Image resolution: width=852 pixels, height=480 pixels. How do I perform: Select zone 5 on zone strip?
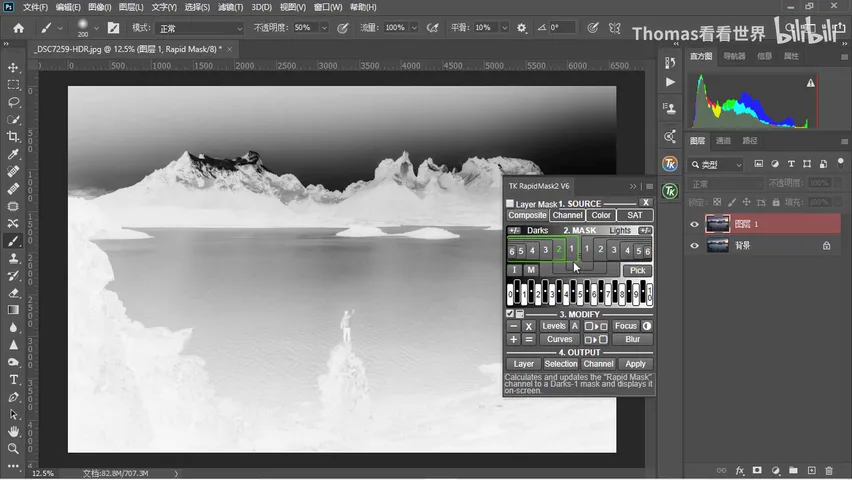click(x=580, y=294)
